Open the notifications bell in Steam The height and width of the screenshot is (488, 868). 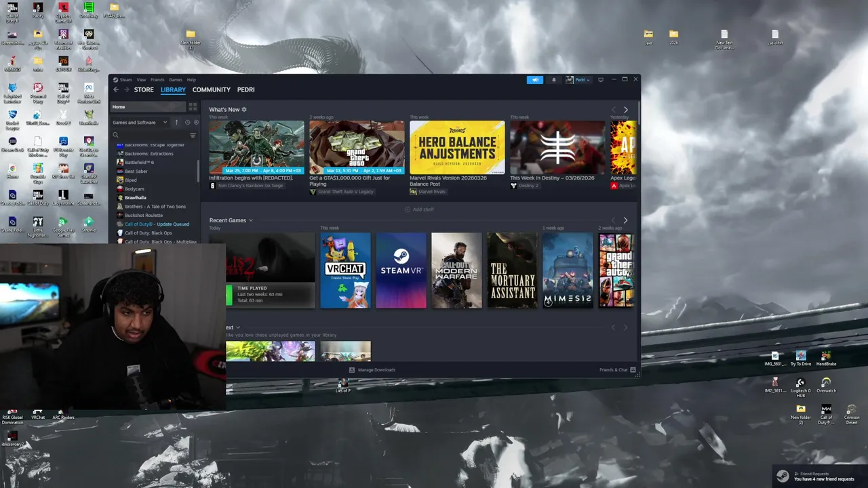pos(553,80)
